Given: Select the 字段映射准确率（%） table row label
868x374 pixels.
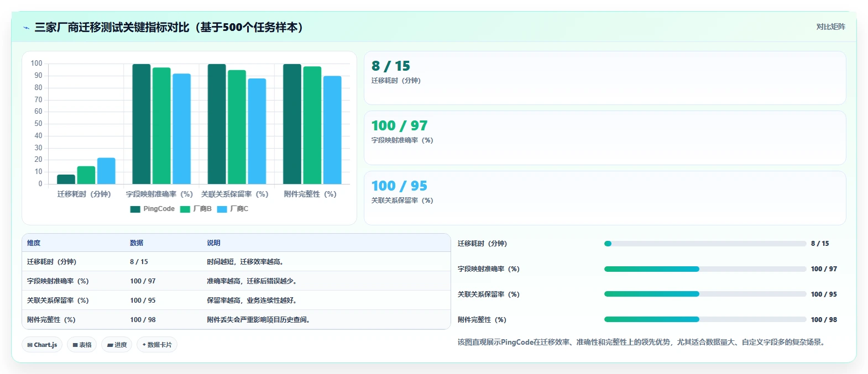Looking at the screenshot, I should pos(58,281).
